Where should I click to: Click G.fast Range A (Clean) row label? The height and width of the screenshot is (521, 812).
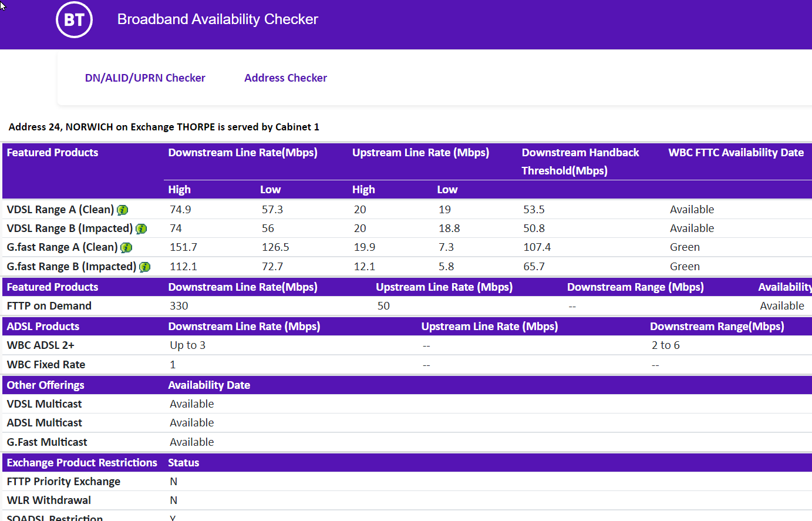(62, 247)
